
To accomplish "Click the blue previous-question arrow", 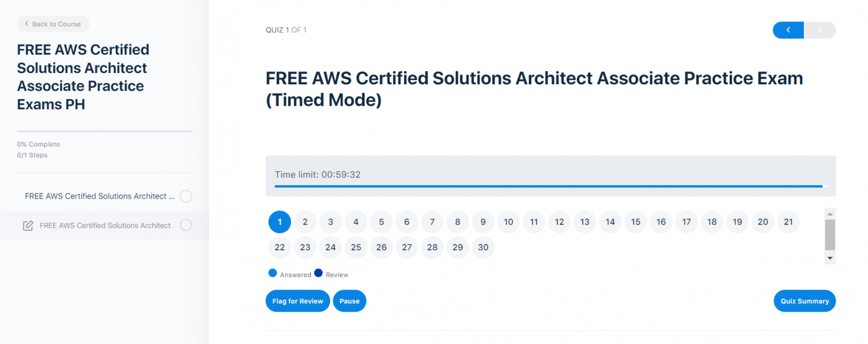I will (x=788, y=30).
